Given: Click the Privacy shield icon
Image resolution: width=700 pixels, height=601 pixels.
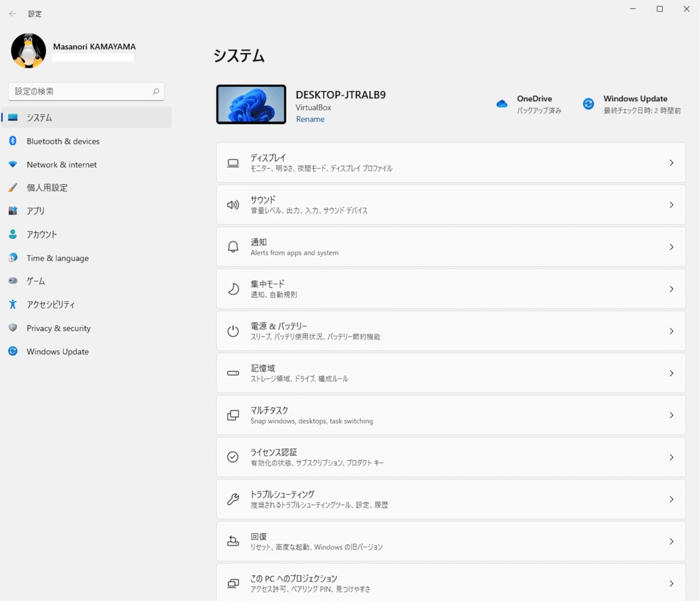Looking at the screenshot, I should click(13, 328).
